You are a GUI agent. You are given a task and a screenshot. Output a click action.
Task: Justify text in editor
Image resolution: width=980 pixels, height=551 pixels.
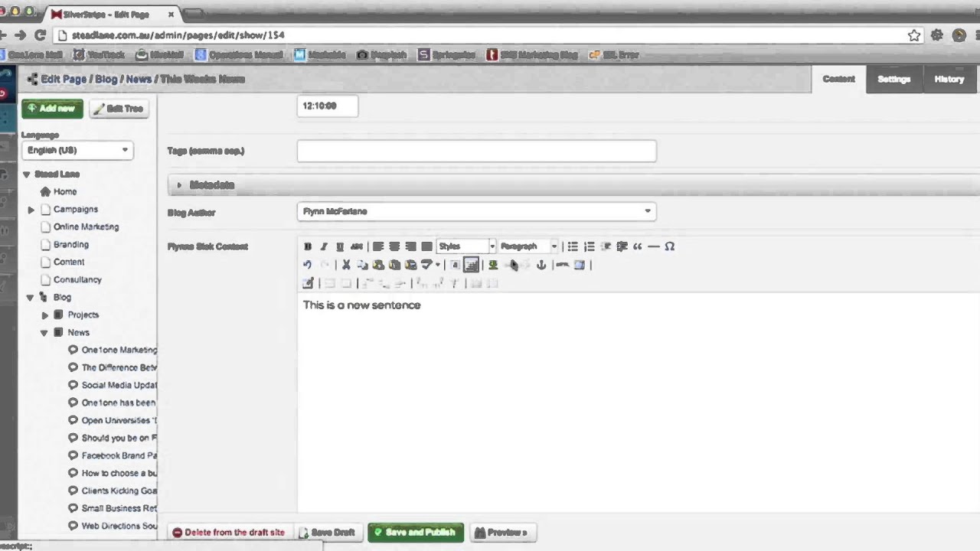[x=426, y=246]
